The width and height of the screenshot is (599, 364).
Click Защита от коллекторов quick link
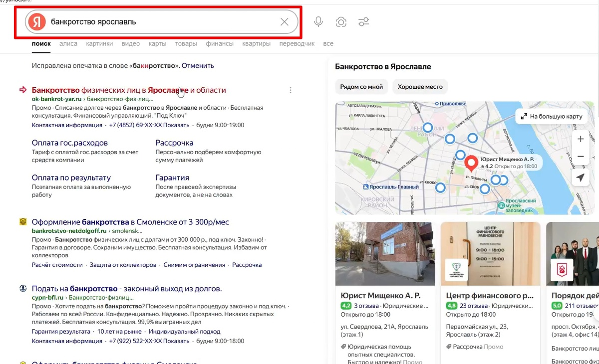click(123, 265)
